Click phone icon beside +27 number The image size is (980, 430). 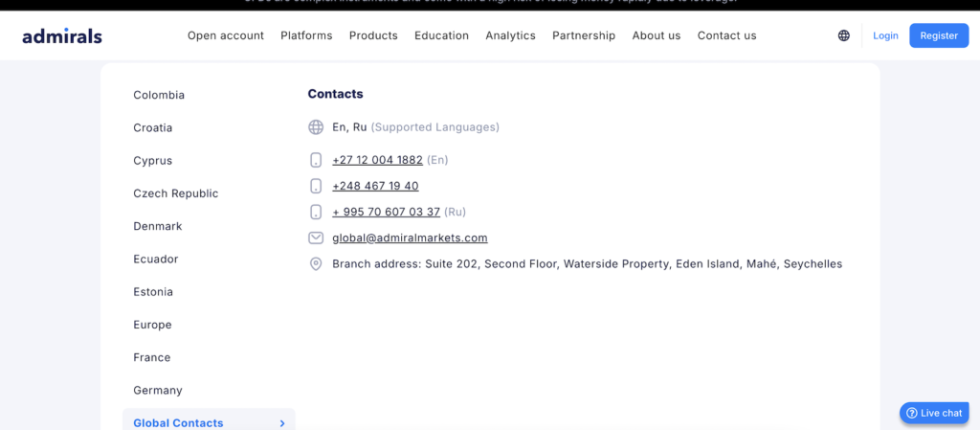pyautogui.click(x=316, y=160)
